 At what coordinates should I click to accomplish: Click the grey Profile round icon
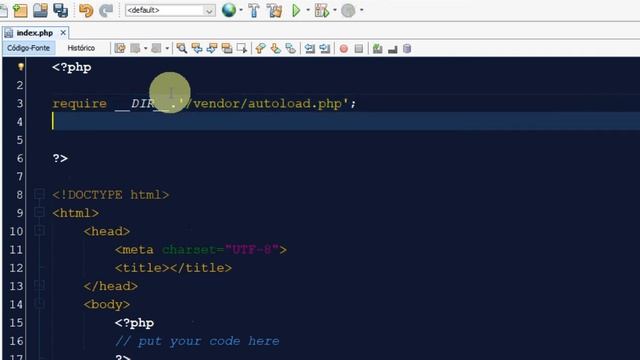[x=348, y=10]
